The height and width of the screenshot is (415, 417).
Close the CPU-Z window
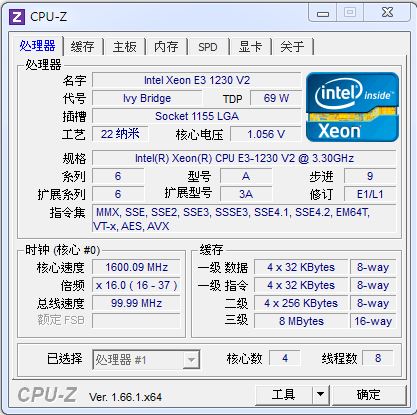[x=387, y=13]
